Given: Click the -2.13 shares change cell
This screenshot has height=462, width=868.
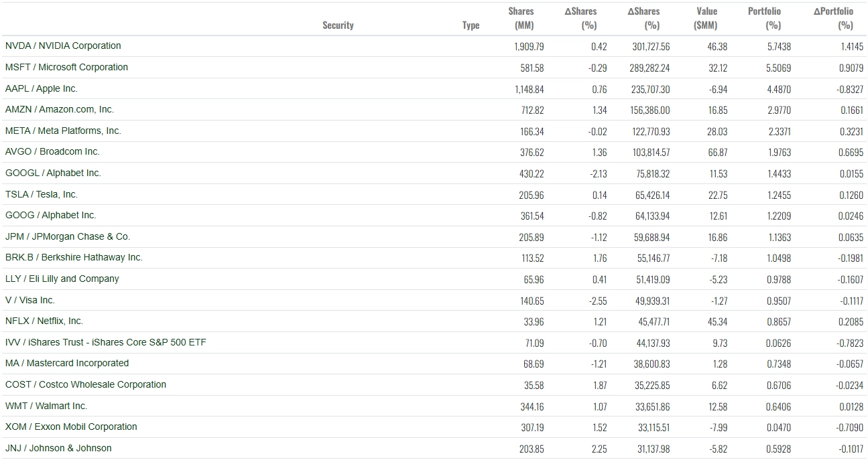Looking at the screenshot, I should point(598,174).
